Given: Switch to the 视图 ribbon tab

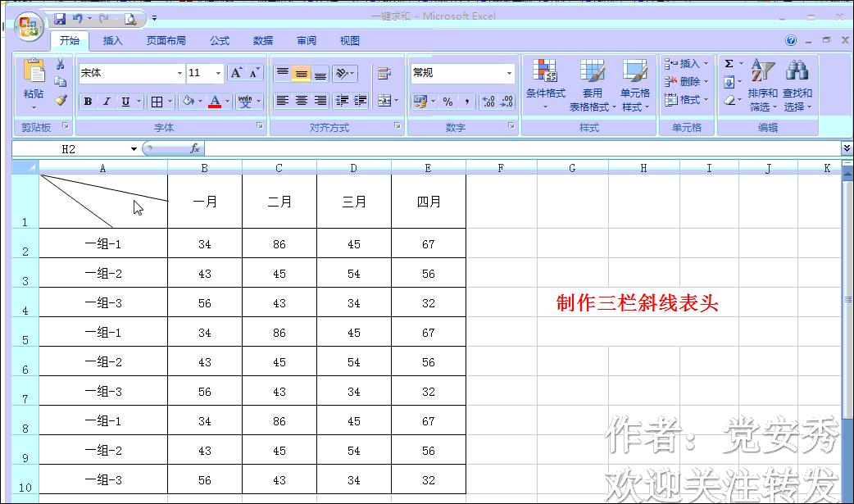Looking at the screenshot, I should click(x=350, y=41).
